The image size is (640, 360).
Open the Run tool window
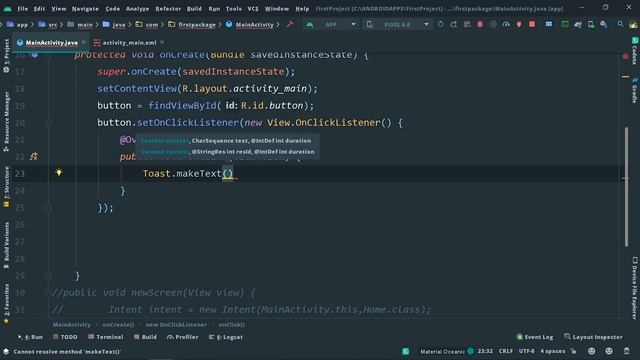pyautogui.click(x=30, y=337)
